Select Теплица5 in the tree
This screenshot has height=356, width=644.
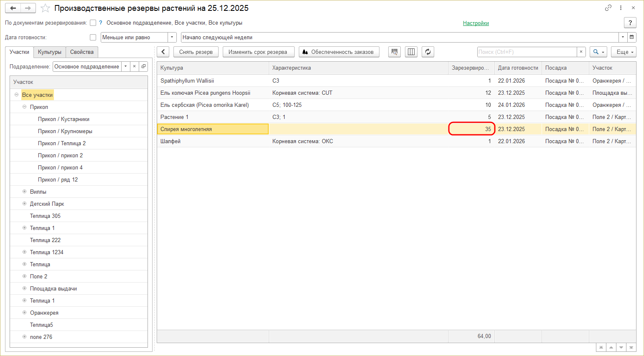click(x=41, y=325)
